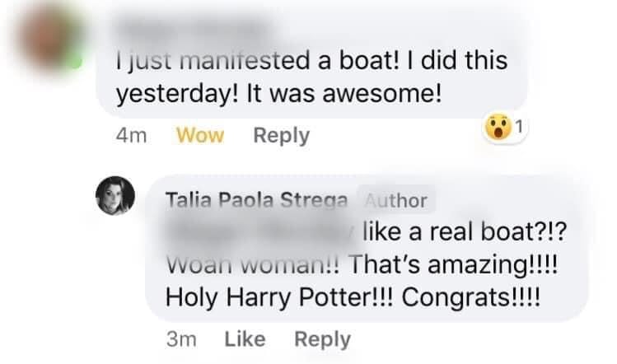This screenshot has height=364, width=617.
Task: Click the green online status dot
Action: coord(77,61)
